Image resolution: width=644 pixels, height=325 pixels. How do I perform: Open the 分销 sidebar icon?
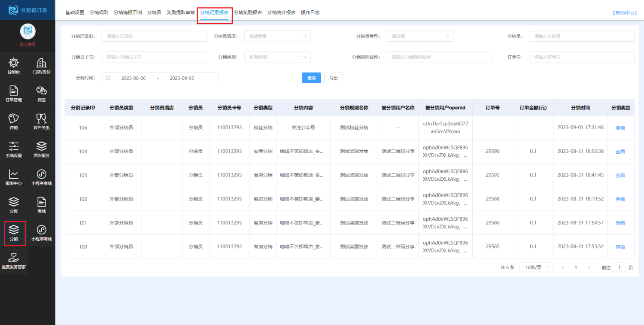pos(14,234)
